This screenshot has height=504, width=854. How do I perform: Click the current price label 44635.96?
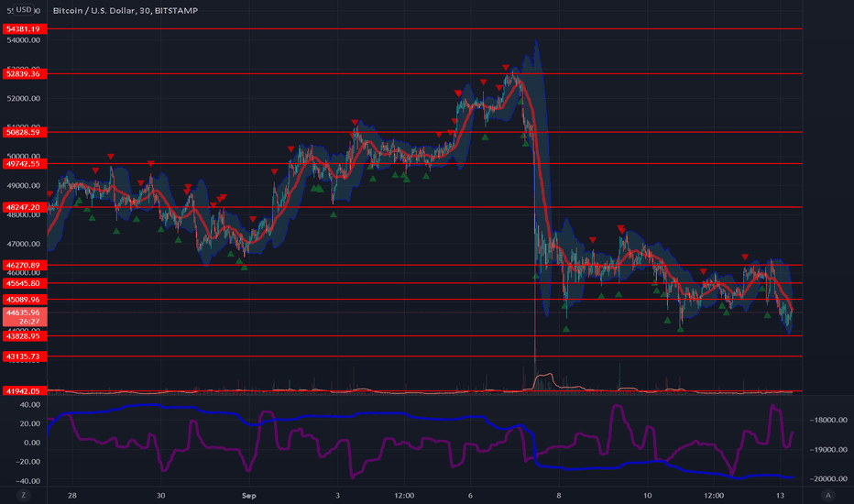point(25,316)
